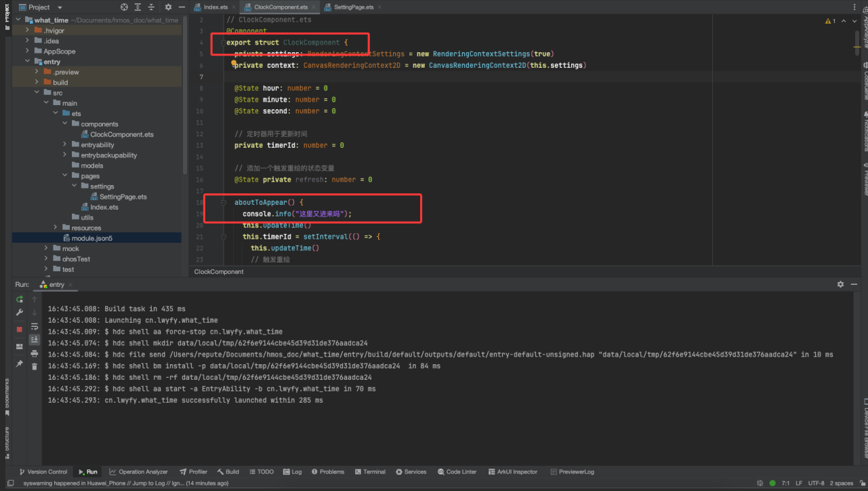Open the PreviewerLog tool window

pos(573,472)
